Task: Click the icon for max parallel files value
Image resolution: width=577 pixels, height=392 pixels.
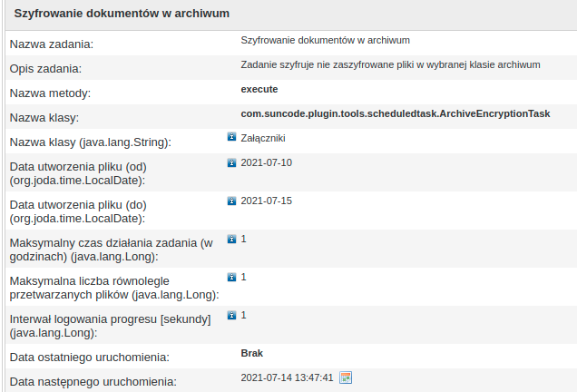Action: (231, 277)
